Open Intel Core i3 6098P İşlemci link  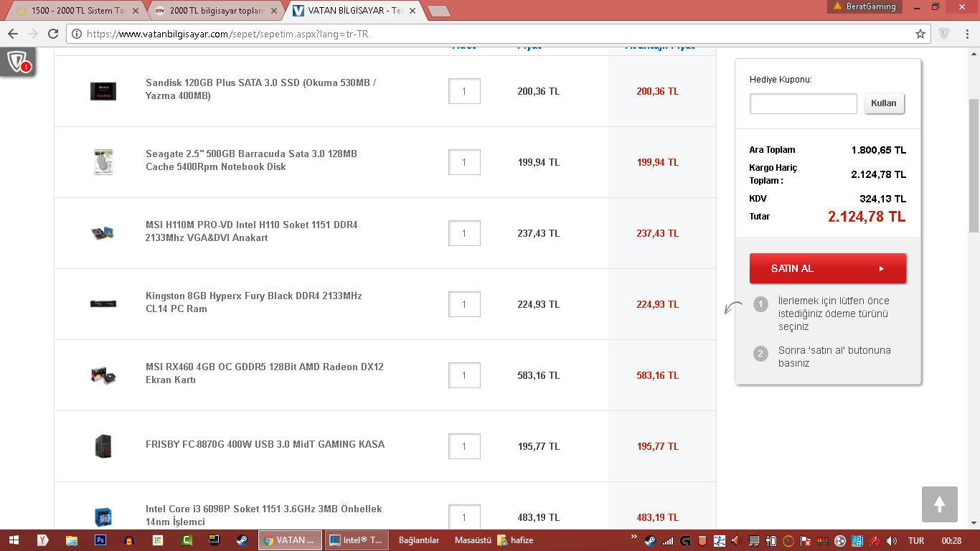click(263, 515)
